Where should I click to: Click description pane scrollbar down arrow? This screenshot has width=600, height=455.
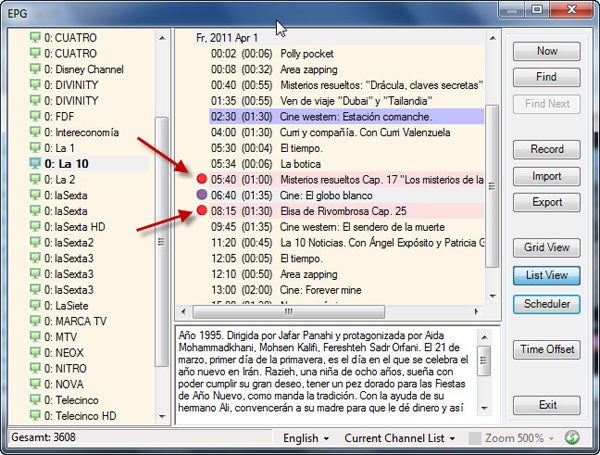tap(484, 408)
